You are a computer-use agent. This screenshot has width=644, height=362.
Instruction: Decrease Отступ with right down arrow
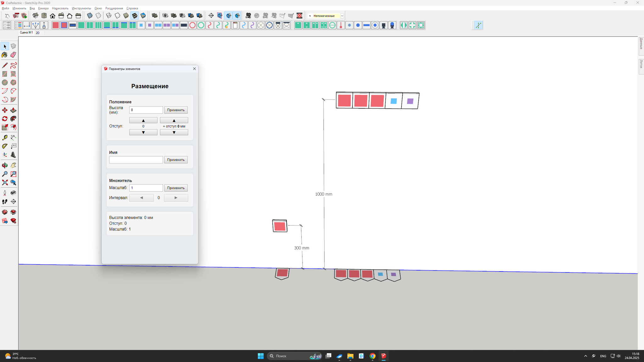pos(174,132)
